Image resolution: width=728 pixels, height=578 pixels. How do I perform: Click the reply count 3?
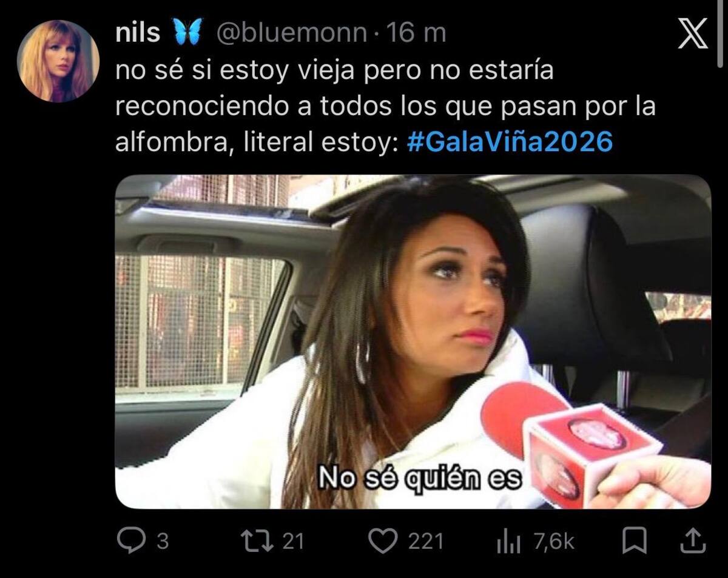coord(163,541)
